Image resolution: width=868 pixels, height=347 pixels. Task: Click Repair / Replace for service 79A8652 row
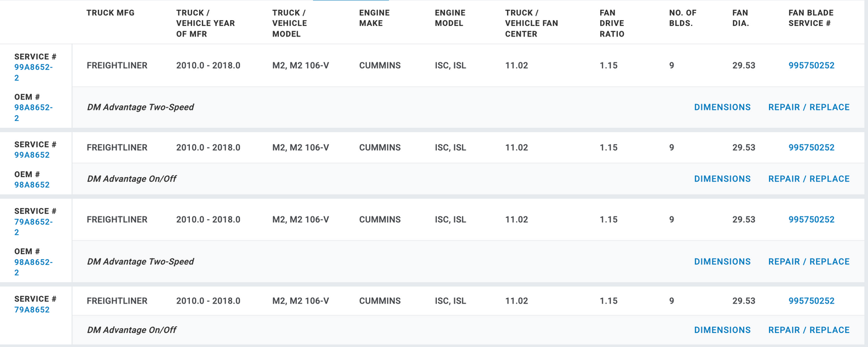(x=809, y=330)
